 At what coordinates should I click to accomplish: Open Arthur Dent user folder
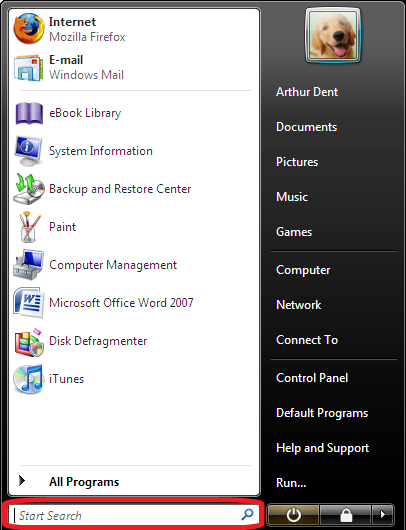(307, 92)
